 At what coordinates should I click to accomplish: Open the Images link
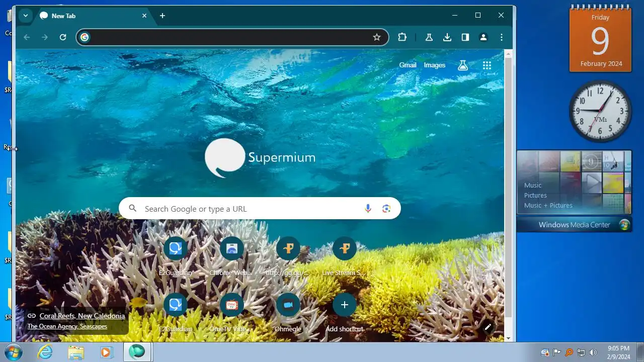435,65
